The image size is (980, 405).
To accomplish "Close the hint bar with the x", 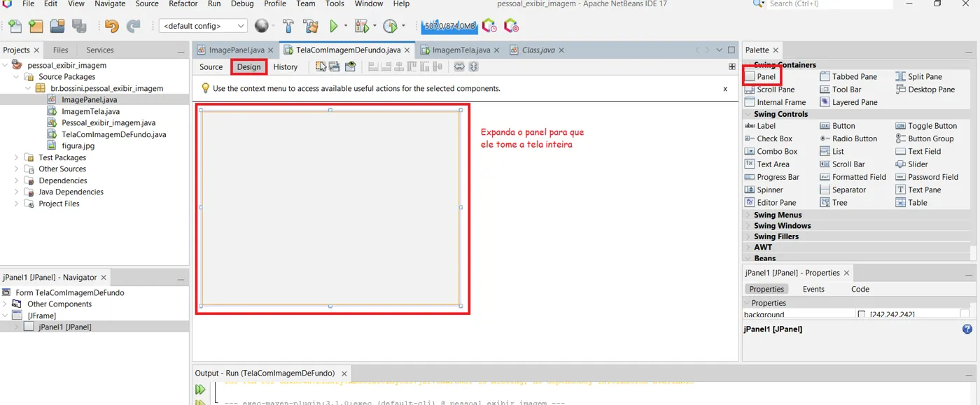I will tap(725, 89).
